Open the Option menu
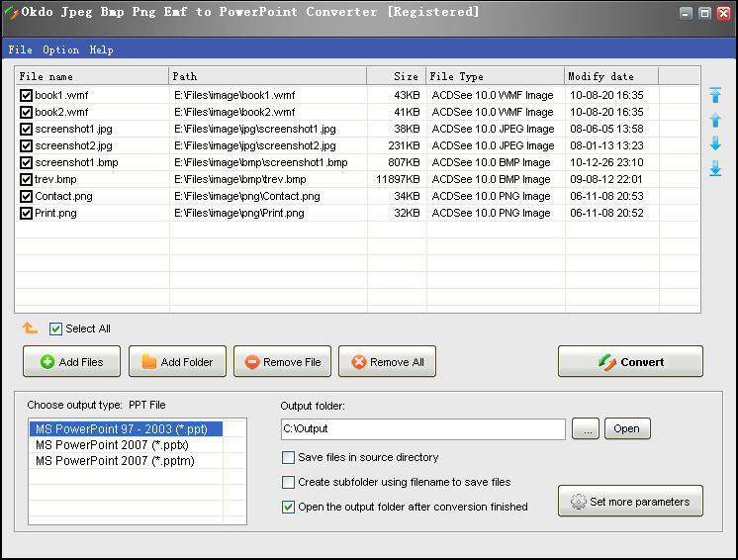738x560 pixels. tap(60, 49)
